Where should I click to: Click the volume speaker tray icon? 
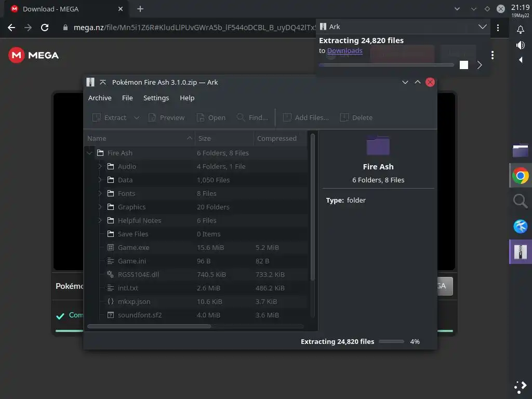(x=521, y=45)
